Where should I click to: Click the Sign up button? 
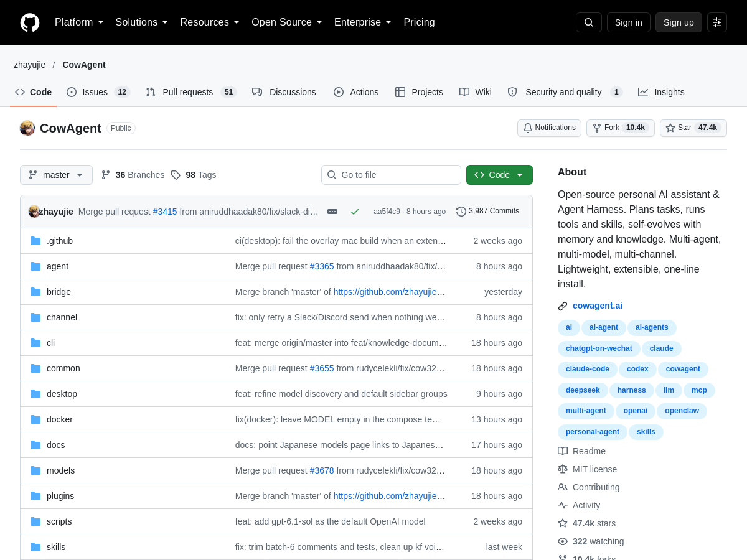click(679, 22)
